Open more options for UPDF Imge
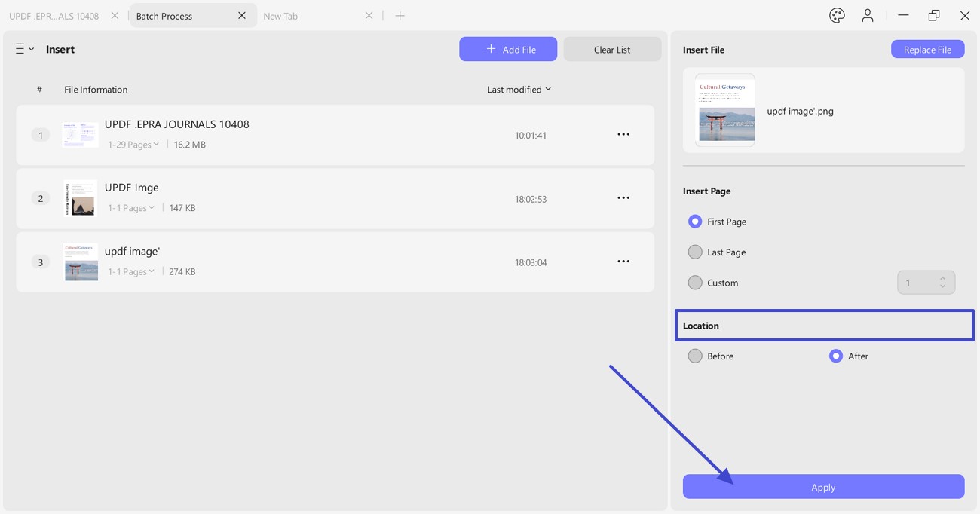Viewport: 980px width, 514px height. coord(623,198)
